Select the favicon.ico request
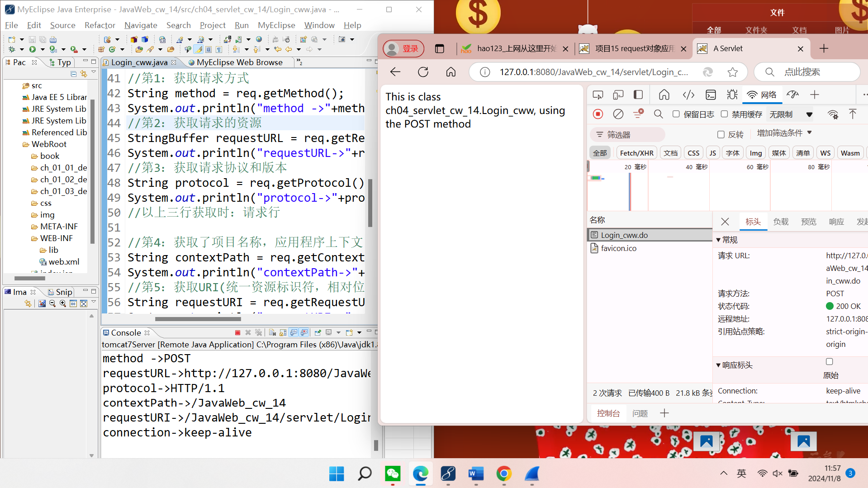868x488 pixels. coord(650,248)
